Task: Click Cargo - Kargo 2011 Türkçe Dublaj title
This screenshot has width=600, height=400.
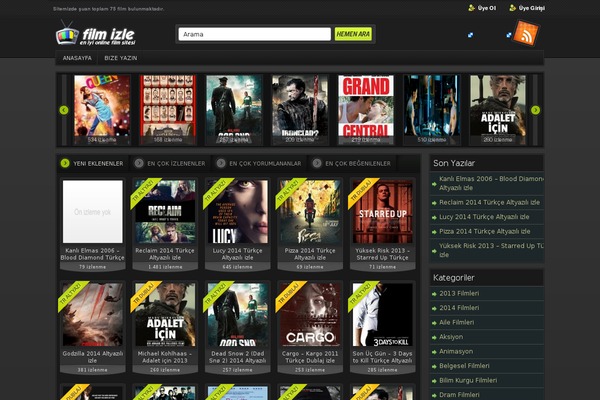Action: 310,357
